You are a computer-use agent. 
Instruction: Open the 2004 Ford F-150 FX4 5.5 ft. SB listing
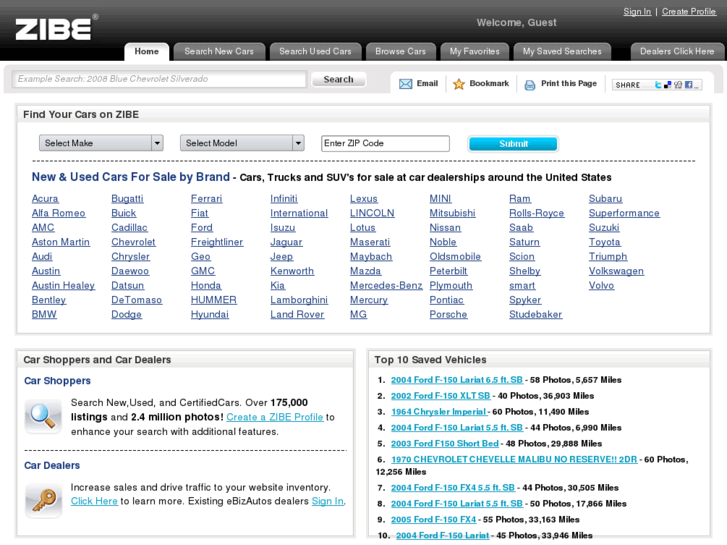453,487
